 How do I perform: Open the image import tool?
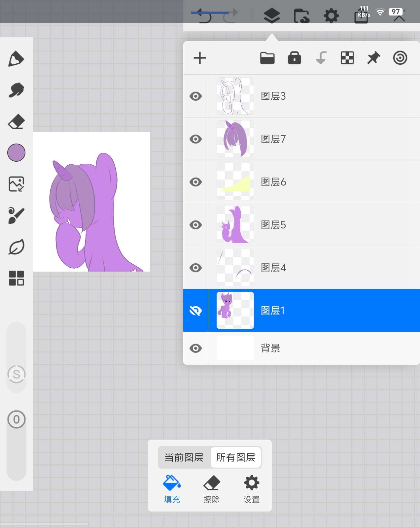(16, 184)
